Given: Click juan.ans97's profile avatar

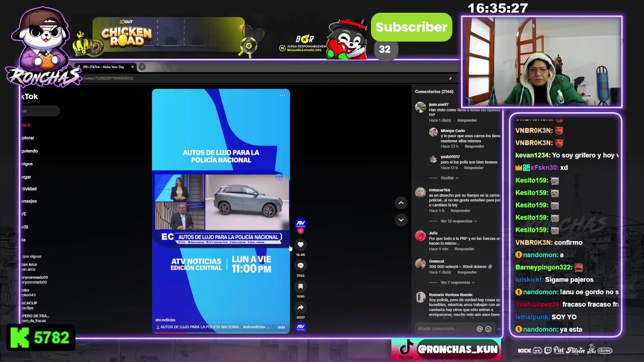Looking at the screenshot, I should pyautogui.click(x=420, y=107).
